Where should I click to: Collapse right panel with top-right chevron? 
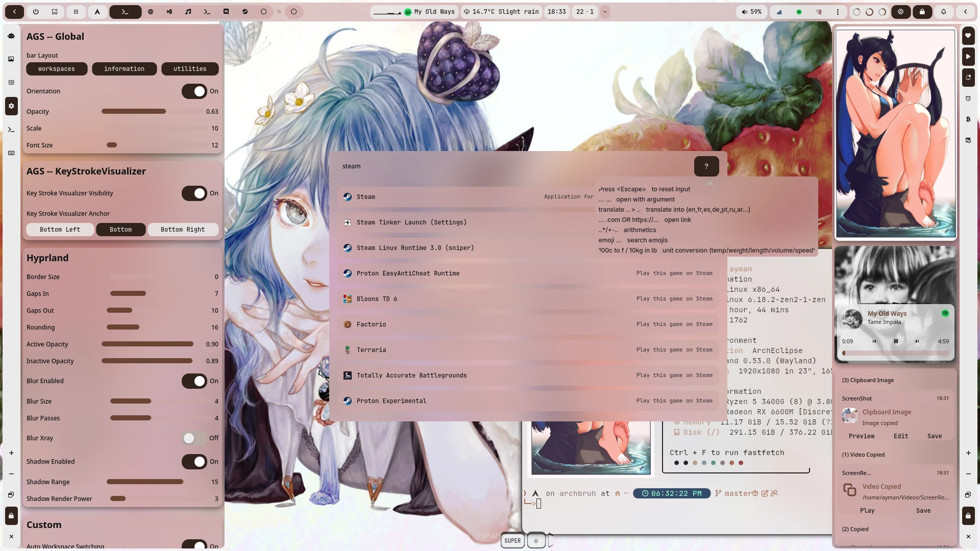click(965, 11)
